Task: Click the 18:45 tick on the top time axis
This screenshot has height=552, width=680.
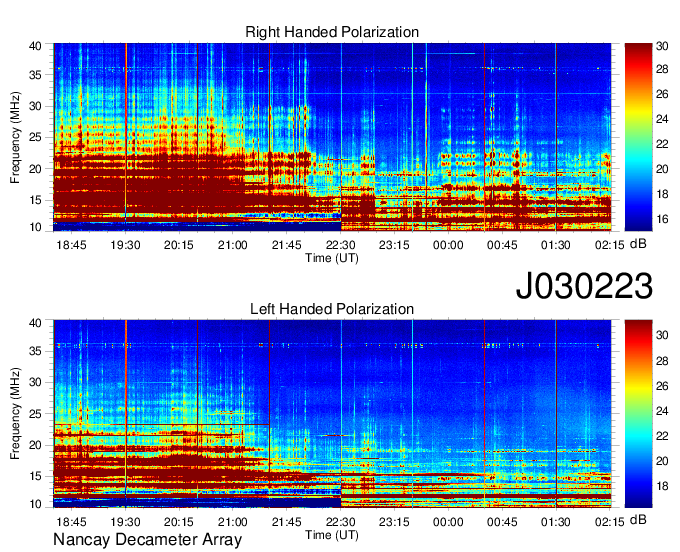Action: (x=72, y=245)
